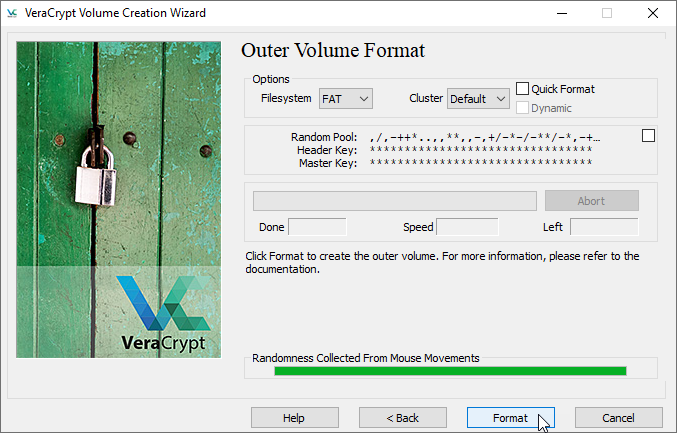The width and height of the screenshot is (677, 433).
Task: Go to previous step with Back
Action: tap(402, 417)
